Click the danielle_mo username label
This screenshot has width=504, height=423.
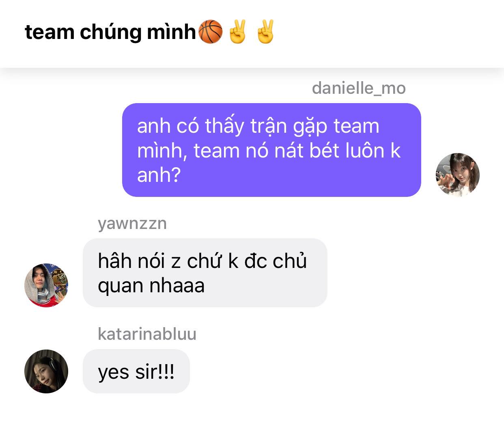coord(359,88)
